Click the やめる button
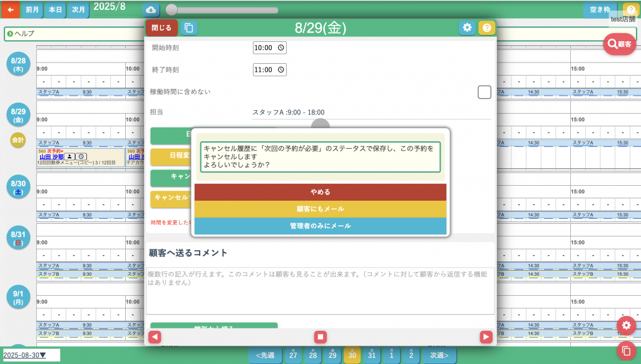The image size is (641, 364). 320,192
